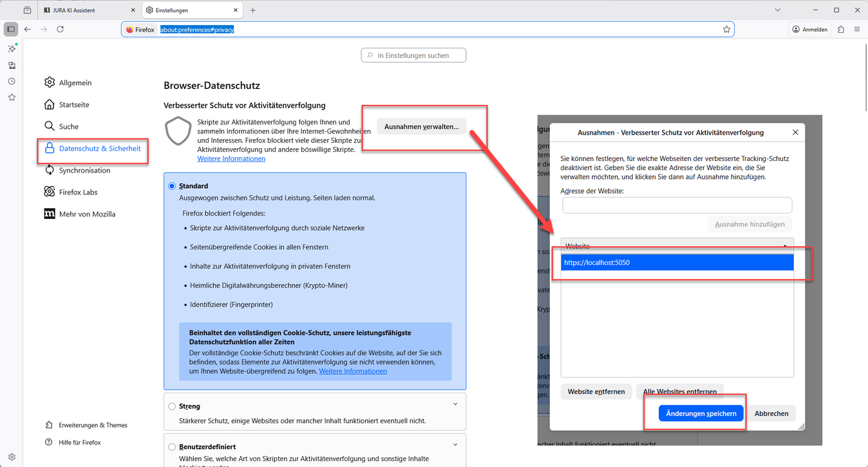Click the Adresse der Website input field
This screenshot has height=467, width=868.
677,205
